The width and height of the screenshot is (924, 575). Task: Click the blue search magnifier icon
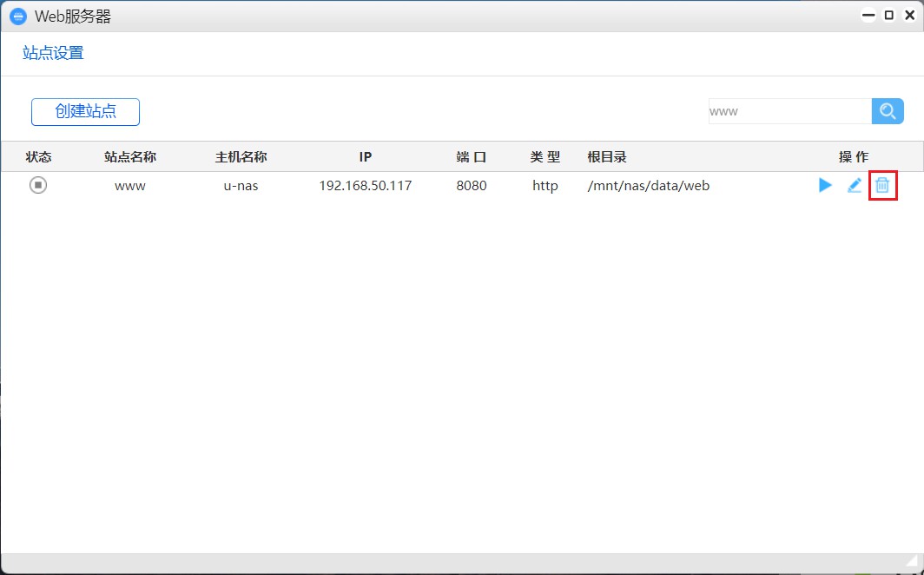[887, 111]
